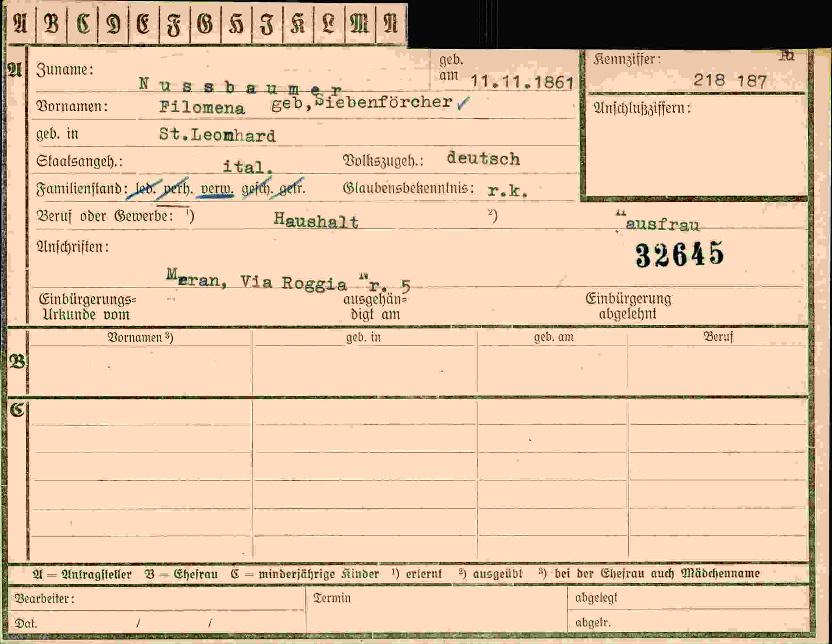Select the Fraktur letter L index tab
Screen dimensions: 832x644
[329, 24]
